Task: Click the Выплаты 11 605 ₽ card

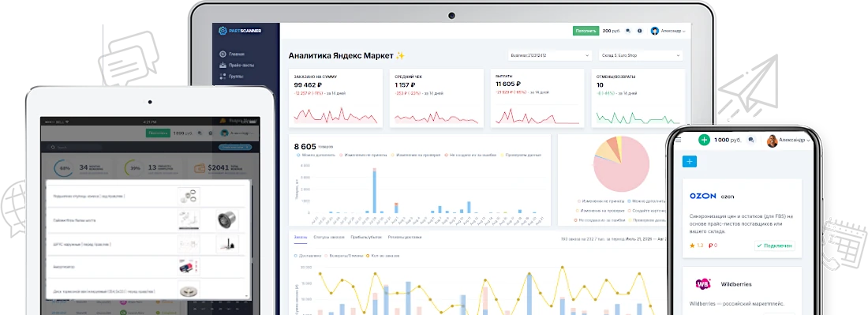Action: [x=537, y=99]
